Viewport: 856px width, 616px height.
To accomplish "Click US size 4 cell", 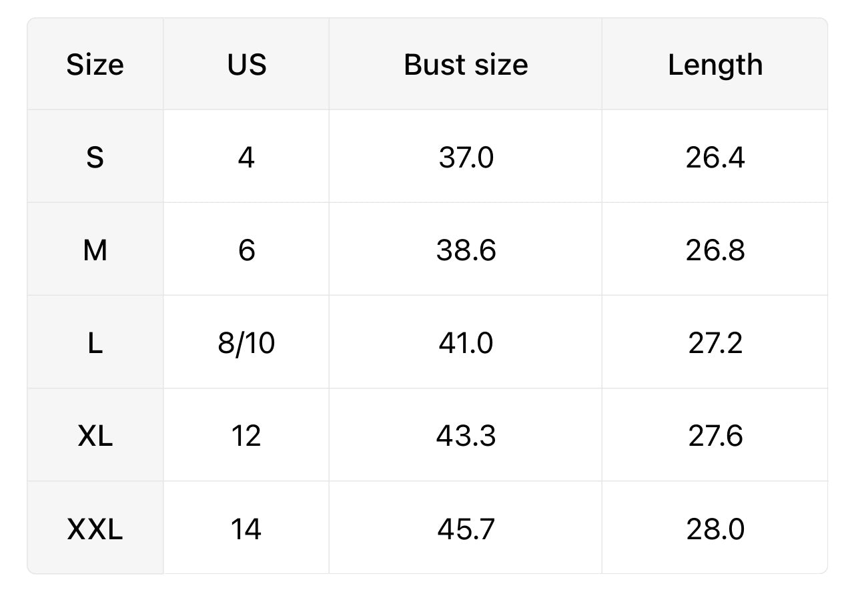I will point(246,158).
